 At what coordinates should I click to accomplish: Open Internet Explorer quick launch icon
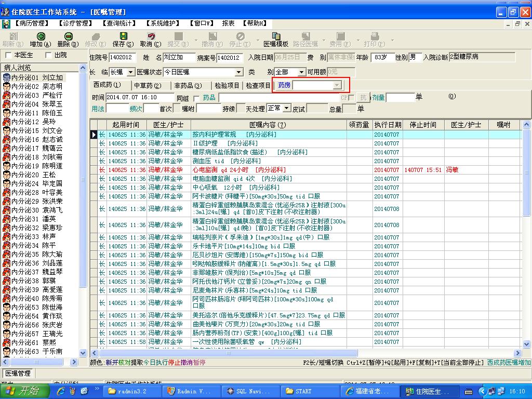[x=61, y=391]
